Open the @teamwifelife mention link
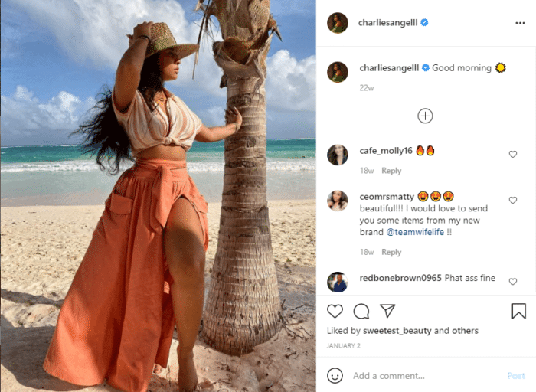This screenshot has height=392, width=536. pyautogui.click(x=415, y=232)
